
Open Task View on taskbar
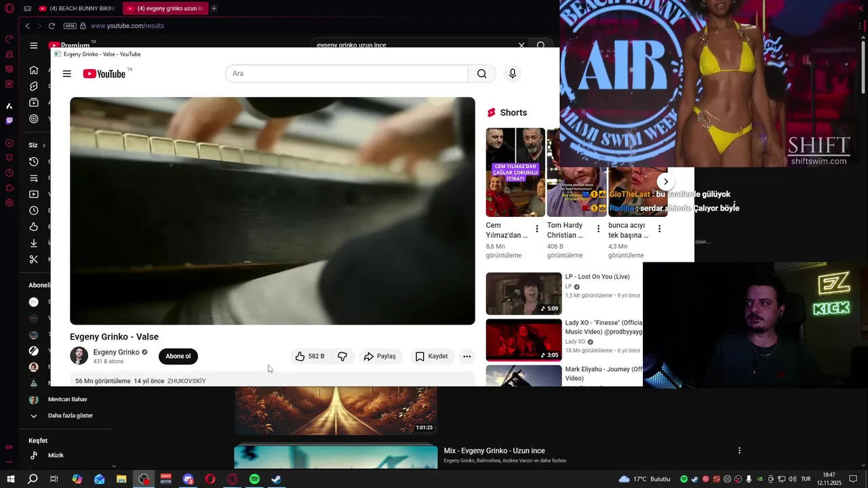tap(54, 479)
